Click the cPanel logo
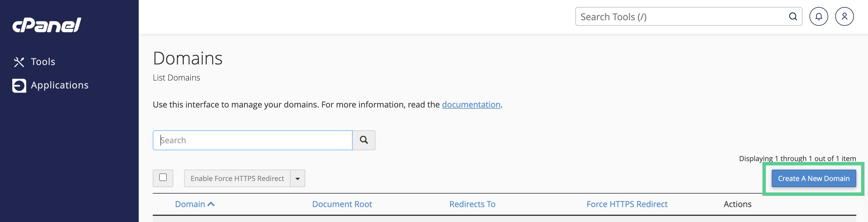 46,24
